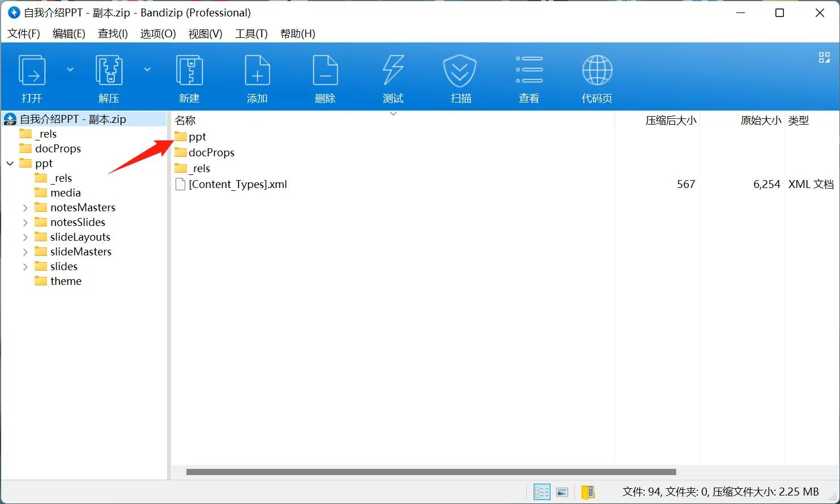
Task: Switch to thumbnail view in status bar
Action: tap(562, 492)
